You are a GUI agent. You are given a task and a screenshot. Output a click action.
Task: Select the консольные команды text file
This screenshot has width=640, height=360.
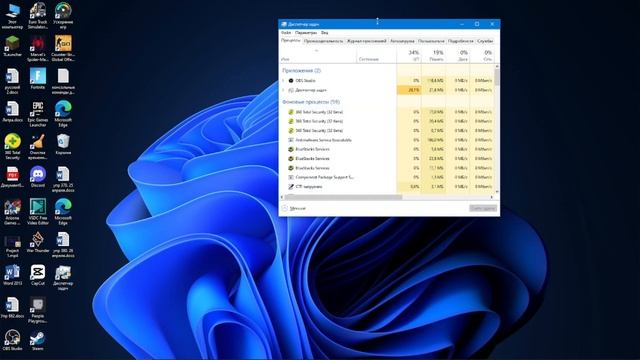[x=63, y=81]
